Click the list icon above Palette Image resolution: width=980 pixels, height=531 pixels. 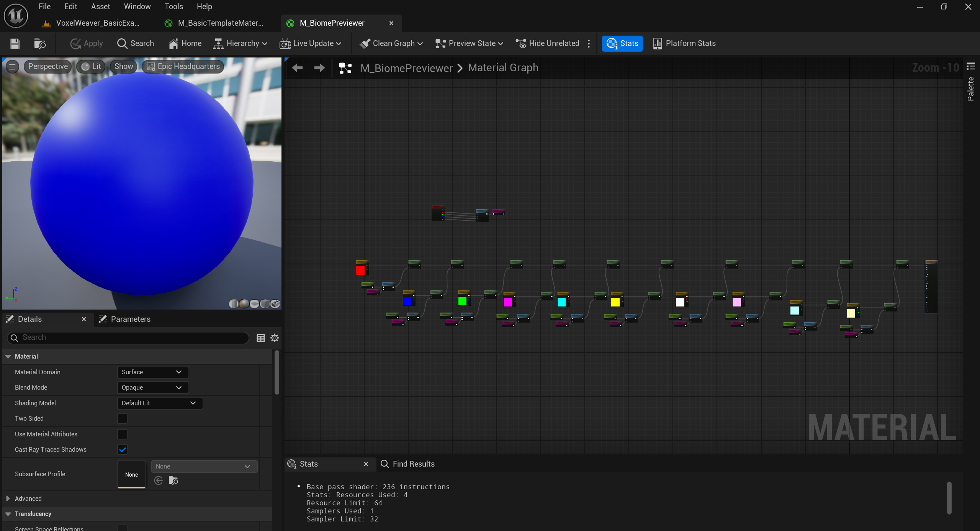(971, 67)
